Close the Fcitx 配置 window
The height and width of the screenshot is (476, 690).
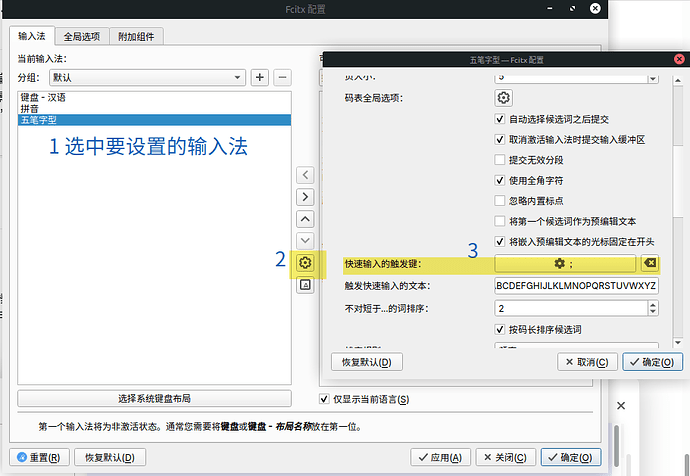point(595,8)
